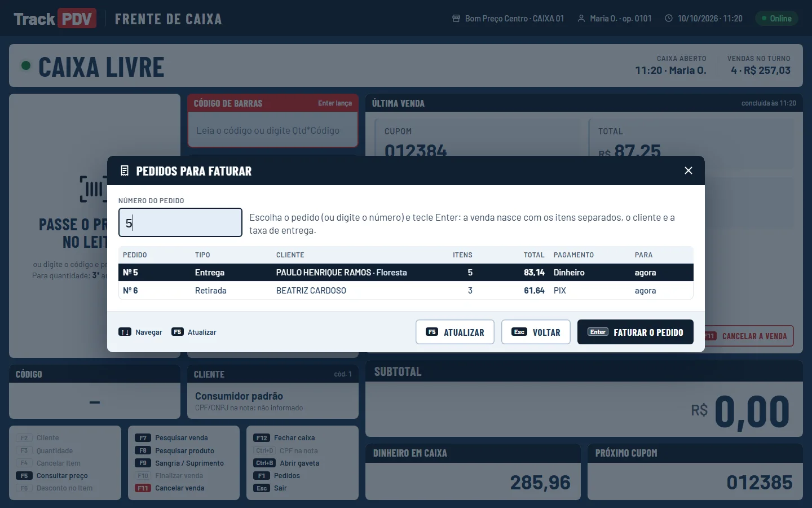The width and height of the screenshot is (812, 508).
Task: Click the Pagamento column header
Action: (573, 255)
